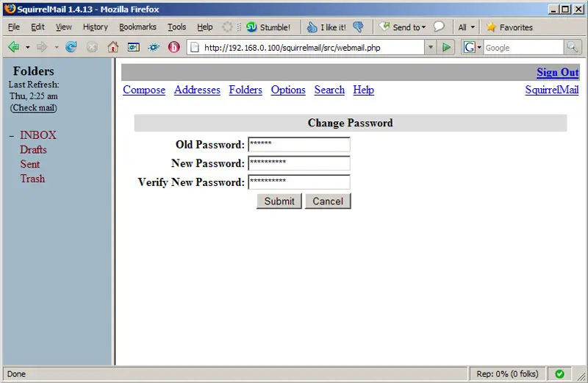Screen dimensions: 588x383
Task: Go to the browser home page icon
Action: point(113,47)
